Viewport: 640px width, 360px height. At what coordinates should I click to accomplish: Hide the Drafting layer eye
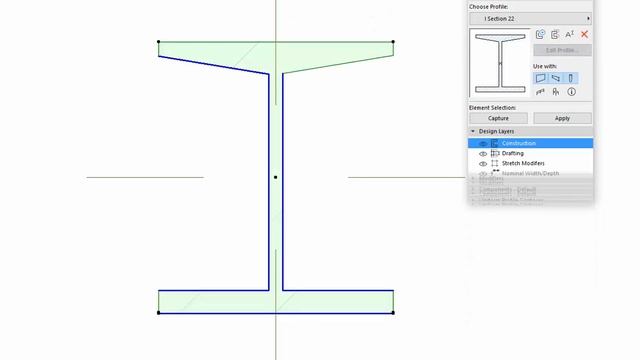483,153
